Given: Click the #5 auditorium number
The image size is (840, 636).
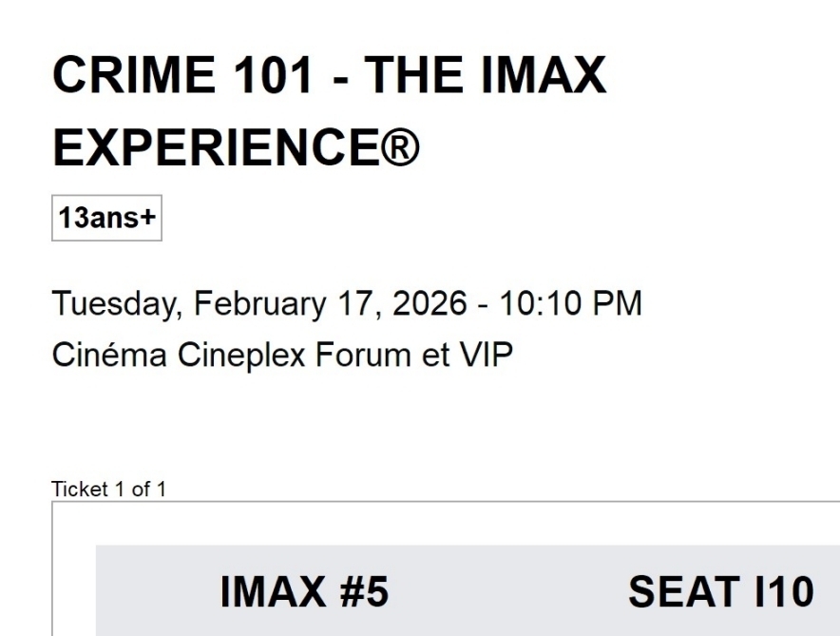Looking at the screenshot, I should pyautogui.click(x=361, y=592).
